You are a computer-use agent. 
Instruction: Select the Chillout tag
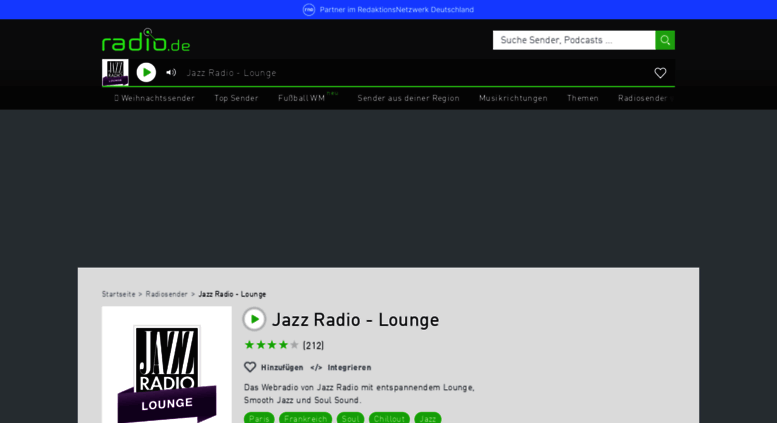[x=389, y=419]
